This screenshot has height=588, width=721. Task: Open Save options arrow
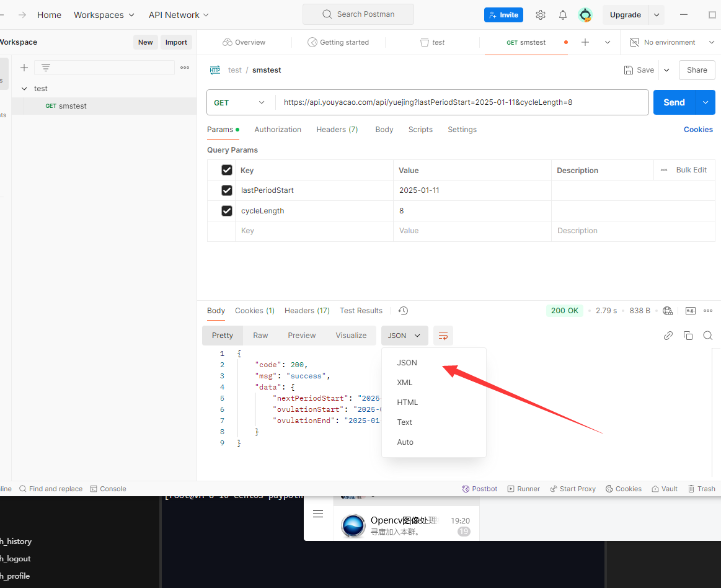coord(666,70)
